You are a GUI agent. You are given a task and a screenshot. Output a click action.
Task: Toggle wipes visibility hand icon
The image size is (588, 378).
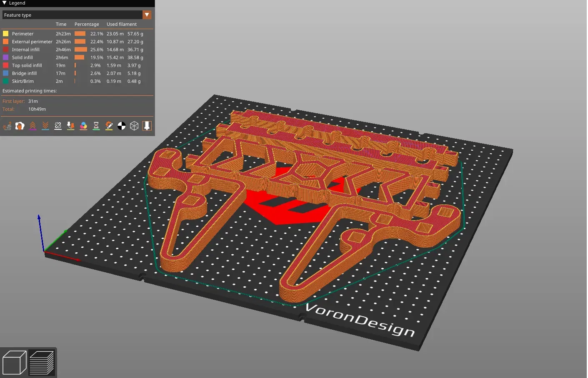(20, 126)
